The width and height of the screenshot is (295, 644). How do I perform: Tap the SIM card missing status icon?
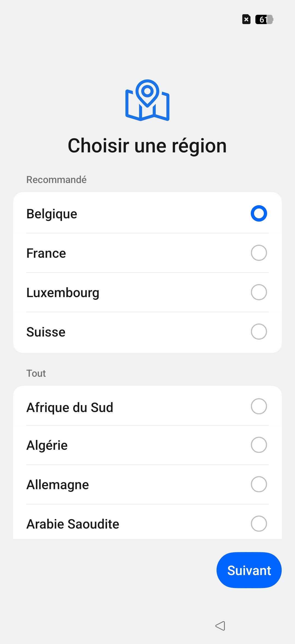coord(246,19)
